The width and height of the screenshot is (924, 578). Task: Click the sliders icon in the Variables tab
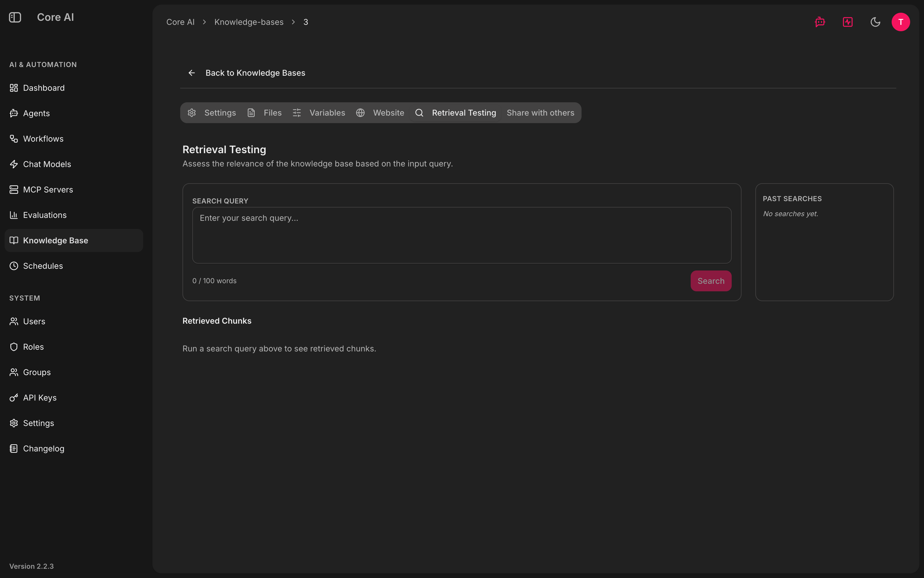click(x=297, y=113)
